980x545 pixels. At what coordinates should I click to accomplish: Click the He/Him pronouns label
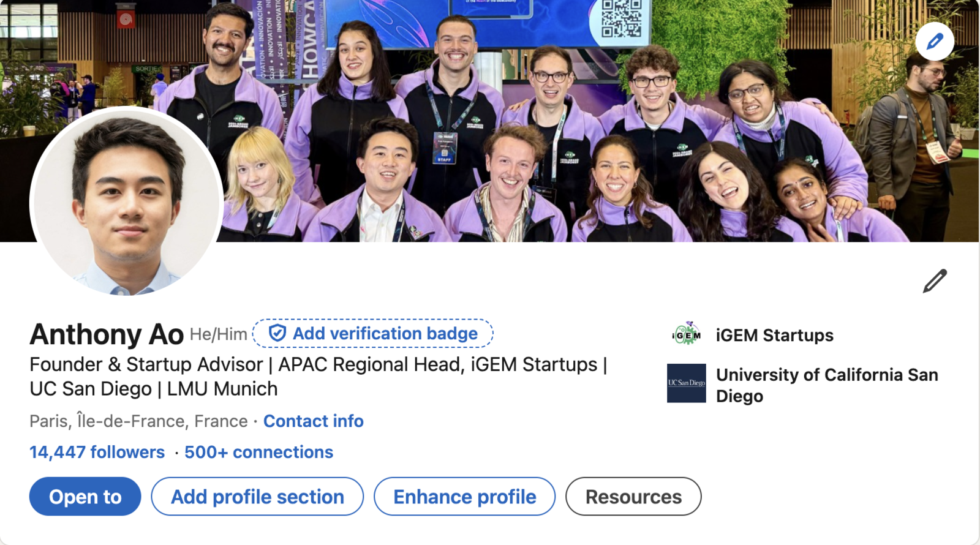point(218,334)
